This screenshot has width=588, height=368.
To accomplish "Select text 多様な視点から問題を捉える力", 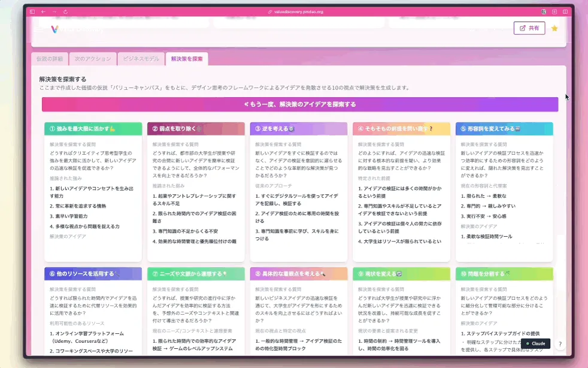I will click(87, 227).
